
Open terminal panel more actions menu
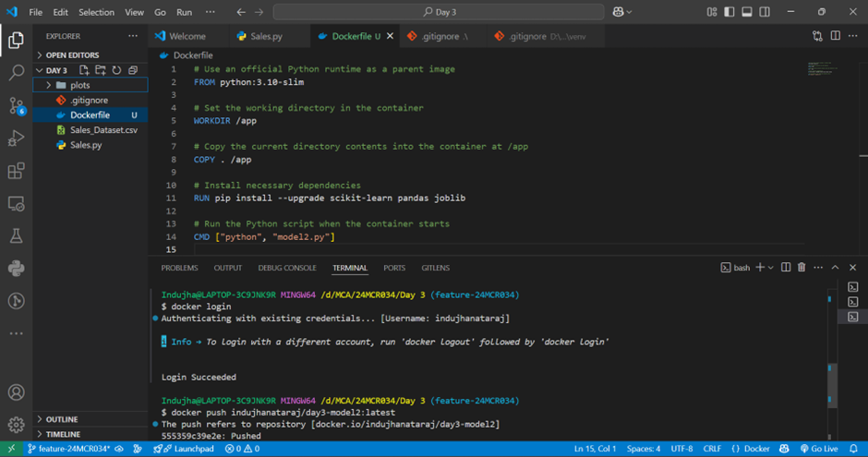pos(818,267)
